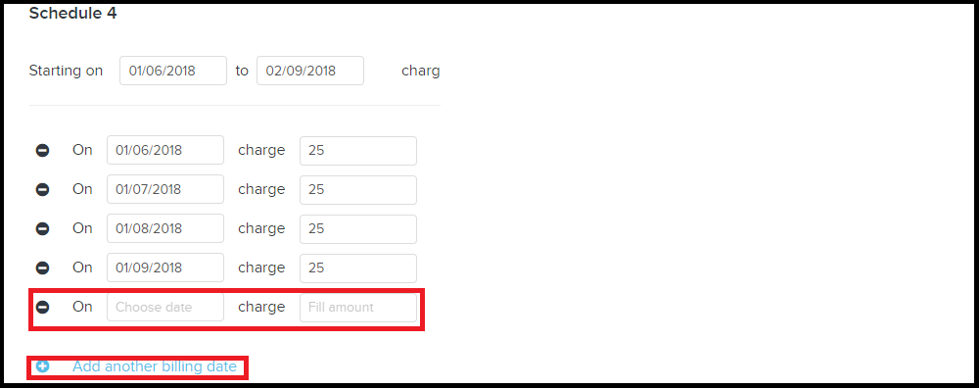Edit charge amount for 01/09/2018 row
Screen dimensions: 980x389
click(358, 267)
